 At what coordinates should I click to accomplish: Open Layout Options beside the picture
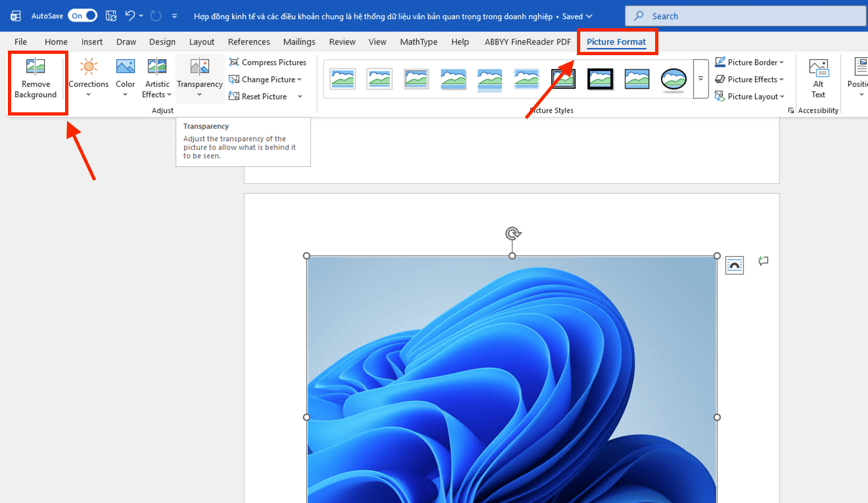pyautogui.click(x=734, y=265)
